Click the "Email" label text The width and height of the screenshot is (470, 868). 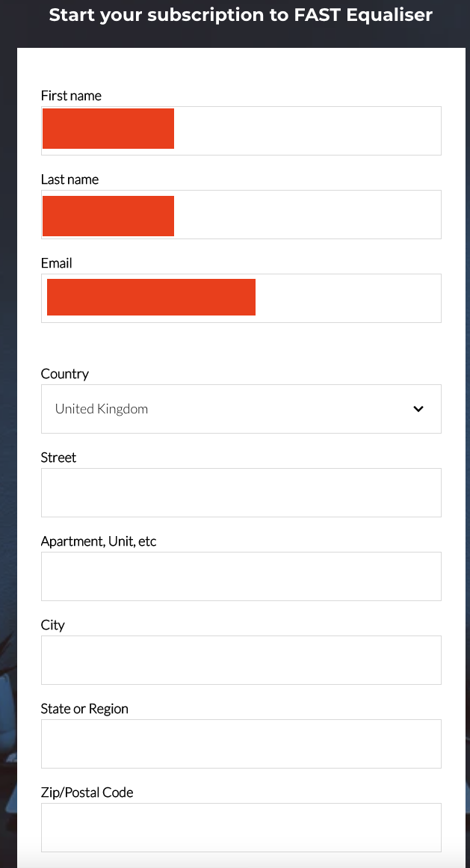coord(56,263)
